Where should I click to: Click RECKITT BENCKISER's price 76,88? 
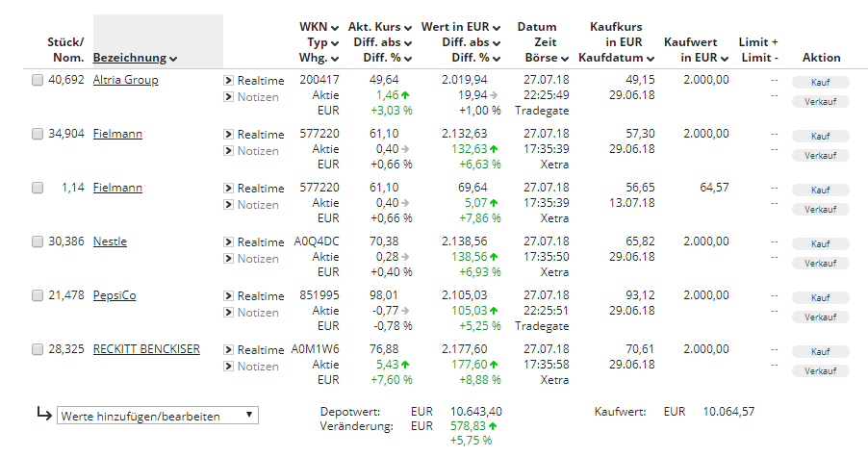pyautogui.click(x=384, y=349)
